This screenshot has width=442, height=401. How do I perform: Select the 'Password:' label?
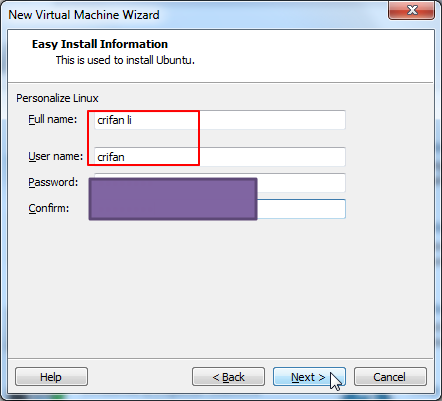coord(53,182)
